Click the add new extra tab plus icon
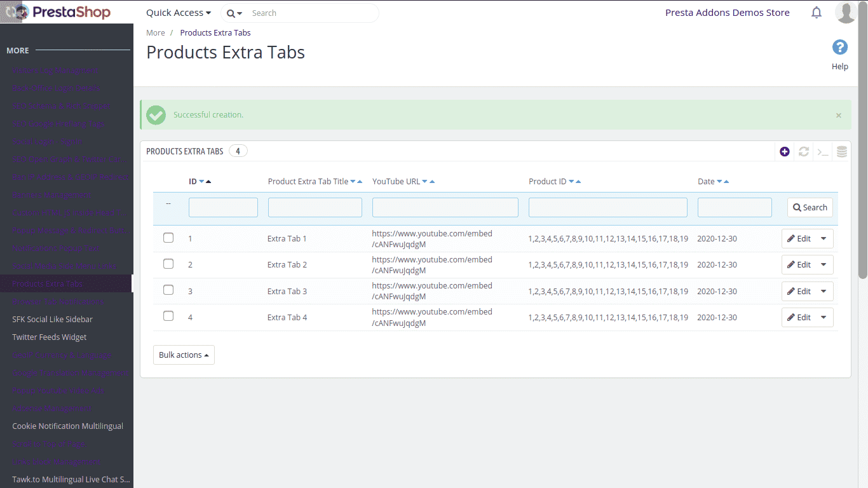 coord(785,152)
